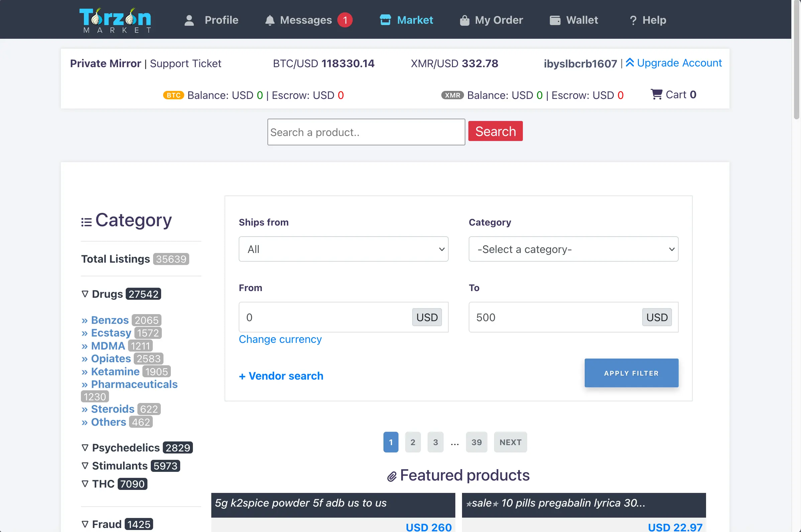Open the Pharmaceuticals subcategory link

[x=134, y=384]
